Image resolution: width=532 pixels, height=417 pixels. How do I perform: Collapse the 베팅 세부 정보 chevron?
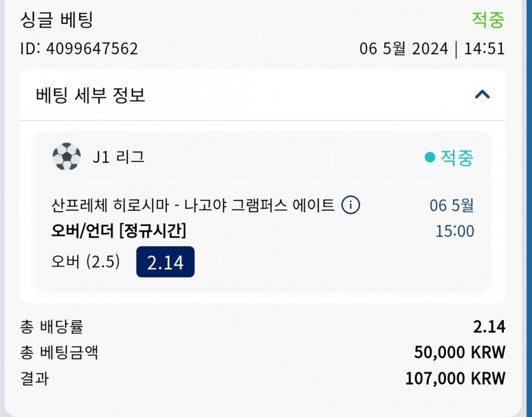click(482, 94)
